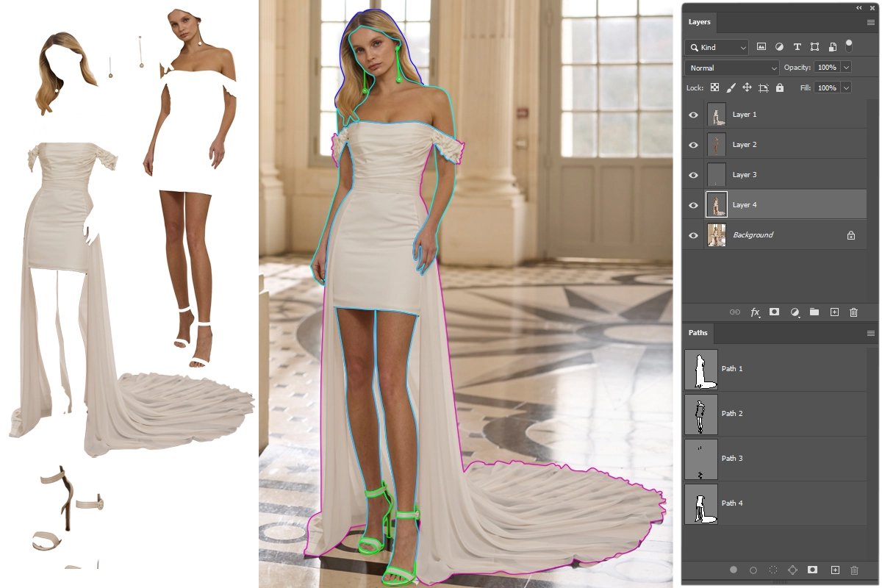882x588 pixels.
Task: Create a new layer group folder
Action: 814,312
